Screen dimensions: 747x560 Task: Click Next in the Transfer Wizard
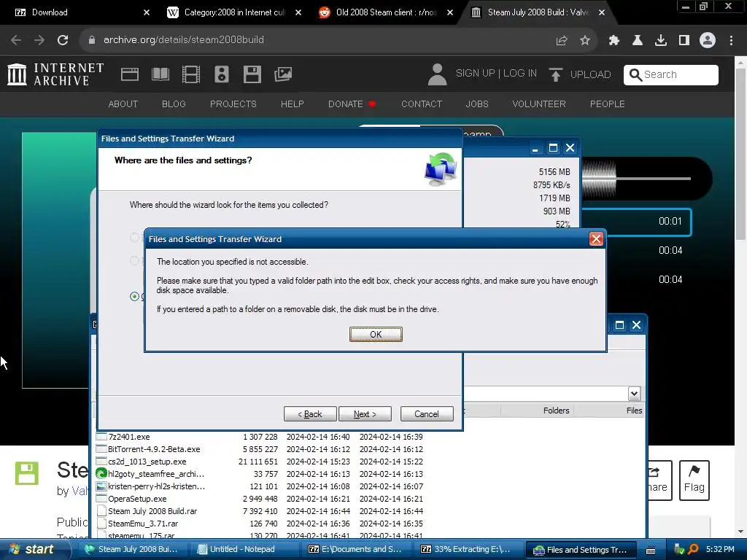coord(365,414)
